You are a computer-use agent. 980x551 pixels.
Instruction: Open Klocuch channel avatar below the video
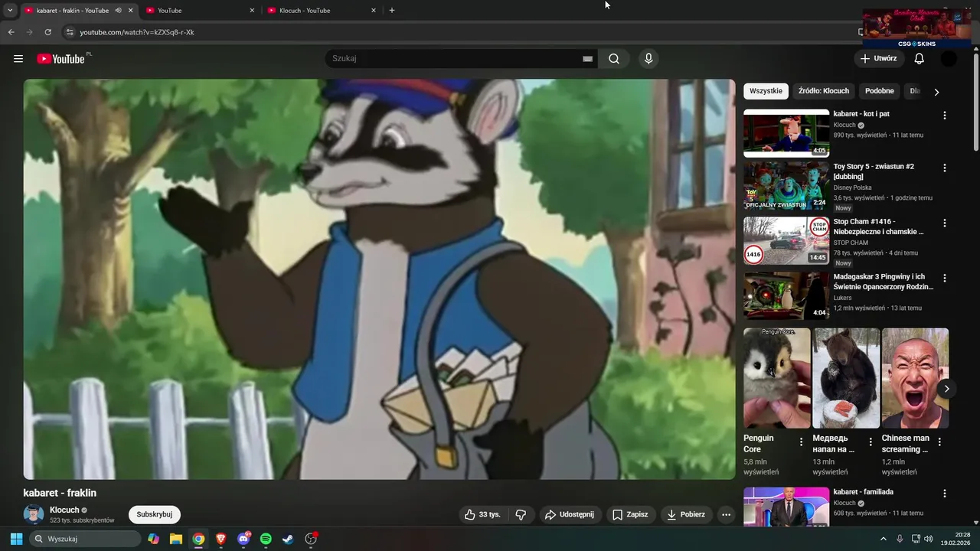point(34,514)
